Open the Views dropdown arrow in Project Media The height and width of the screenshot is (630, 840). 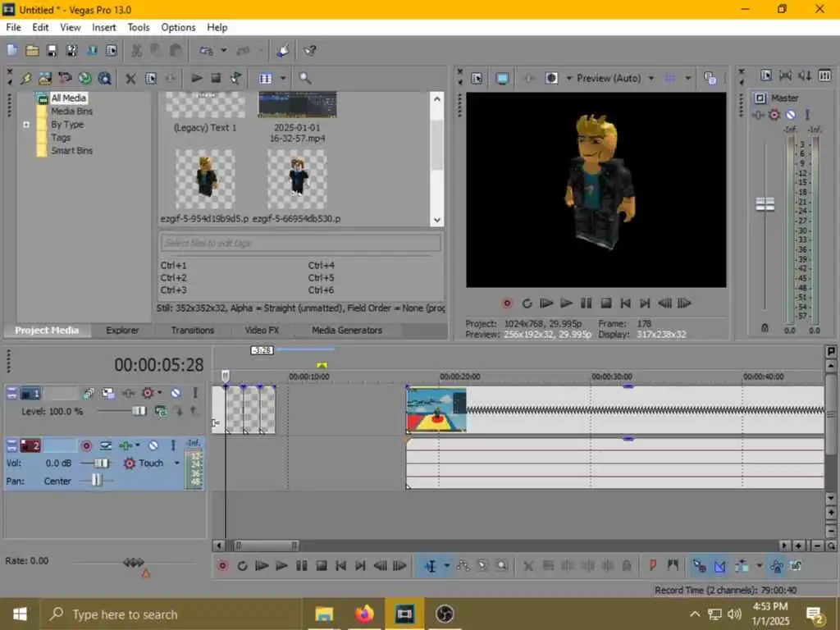283,79
